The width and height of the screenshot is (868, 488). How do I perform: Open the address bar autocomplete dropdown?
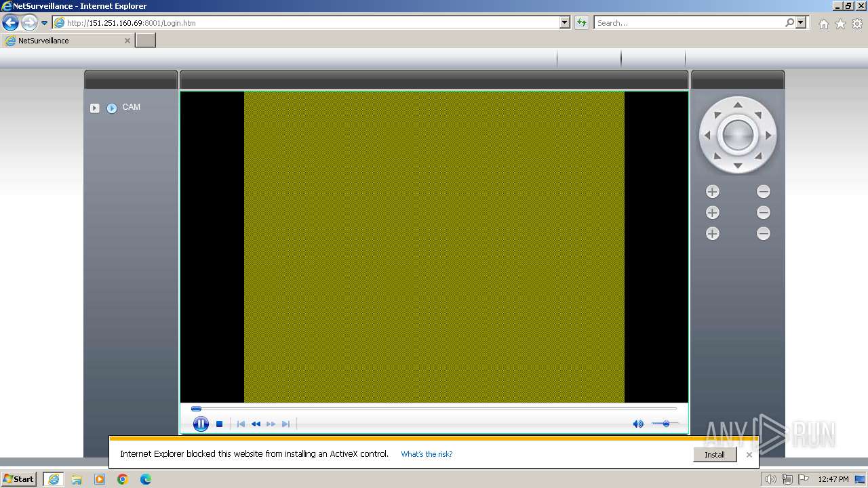click(x=565, y=22)
